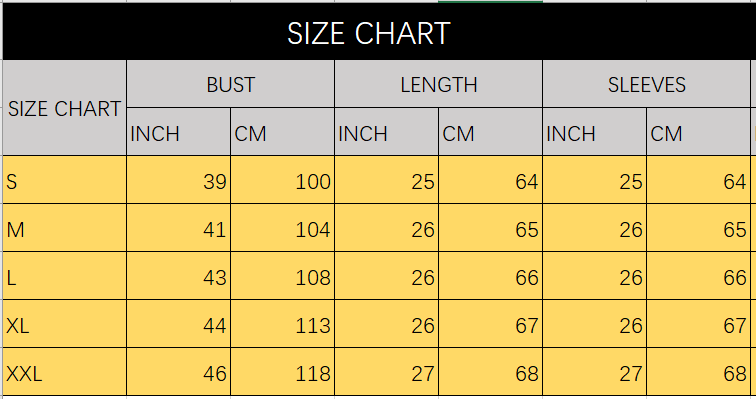This screenshot has height=399, width=756.
Task: Click the size L row label
Action: 64,276
